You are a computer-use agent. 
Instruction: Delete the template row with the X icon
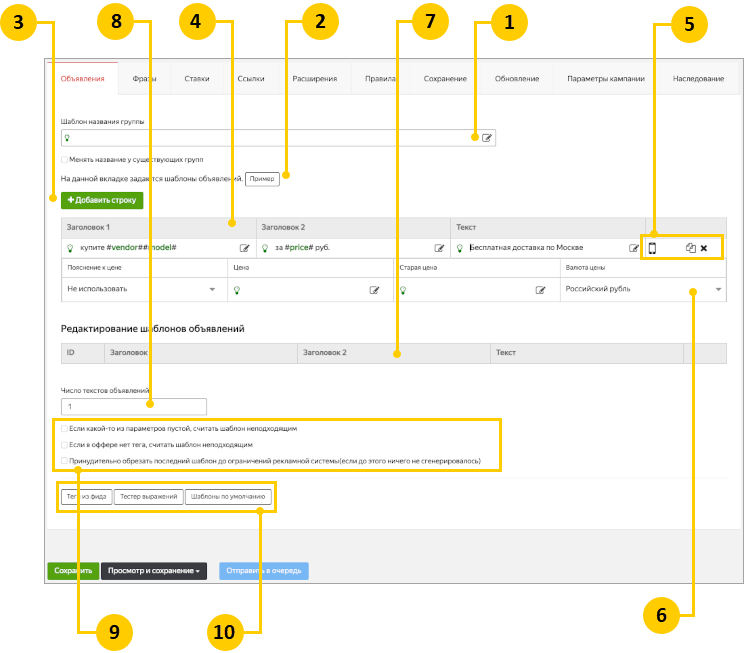[x=704, y=248]
